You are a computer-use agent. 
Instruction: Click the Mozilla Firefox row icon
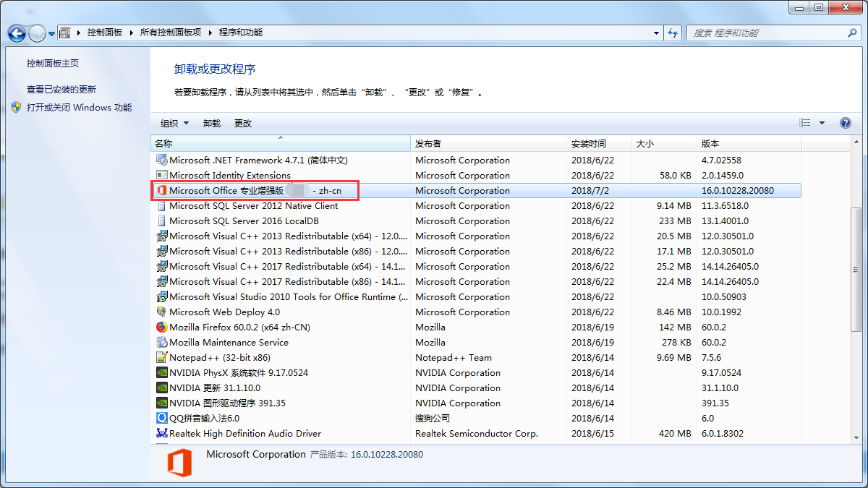coord(162,328)
